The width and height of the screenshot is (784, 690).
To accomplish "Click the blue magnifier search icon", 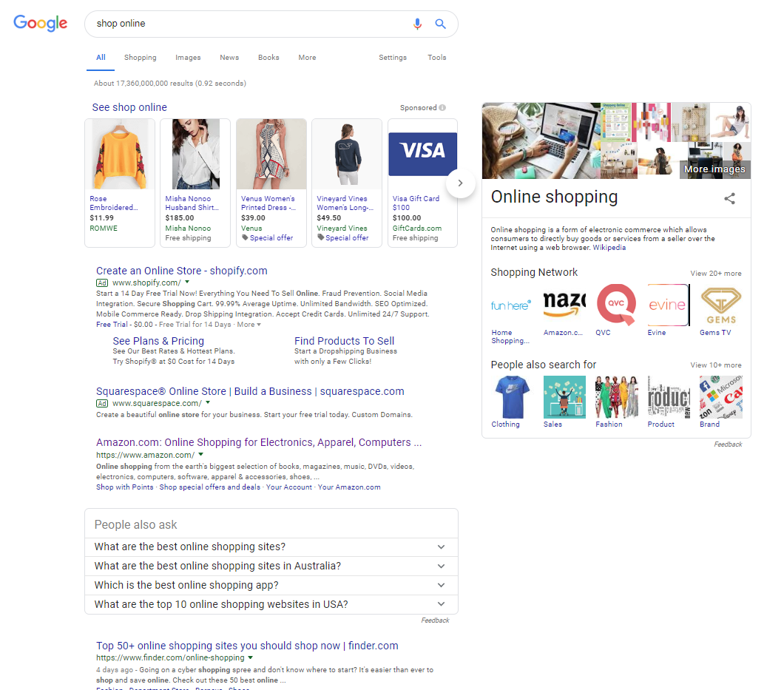I will click(x=441, y=24).
